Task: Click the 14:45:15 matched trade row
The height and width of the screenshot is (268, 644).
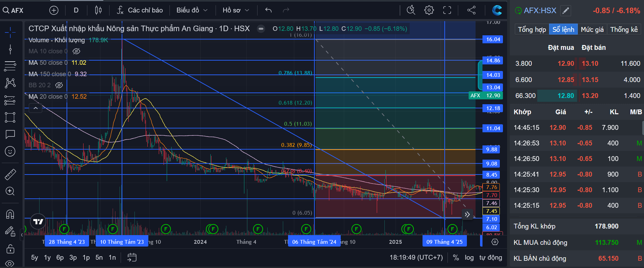Action: coord(577,128)
